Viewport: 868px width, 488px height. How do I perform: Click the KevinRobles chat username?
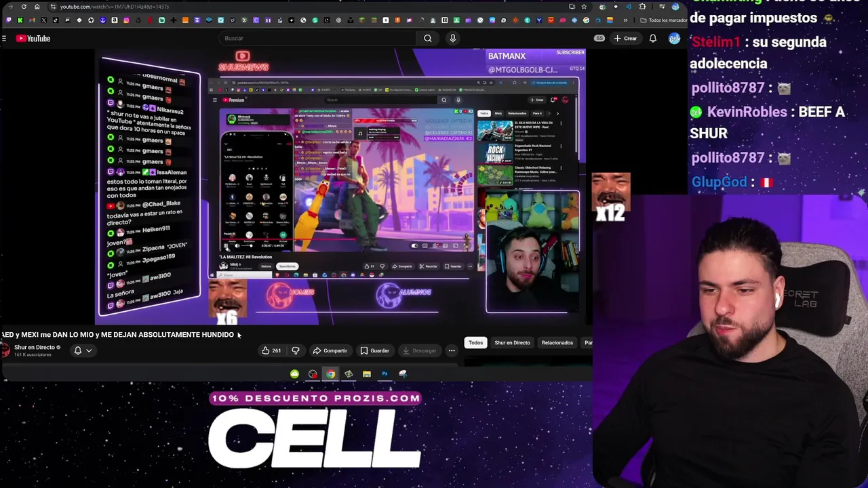(747, 112)
